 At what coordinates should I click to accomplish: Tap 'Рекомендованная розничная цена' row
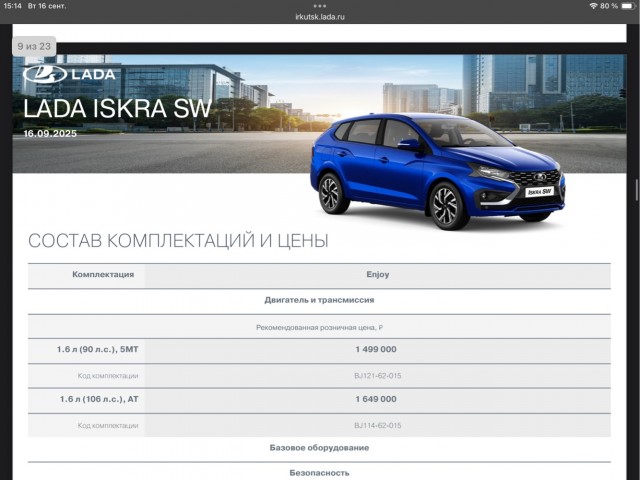tap(319, 327)
